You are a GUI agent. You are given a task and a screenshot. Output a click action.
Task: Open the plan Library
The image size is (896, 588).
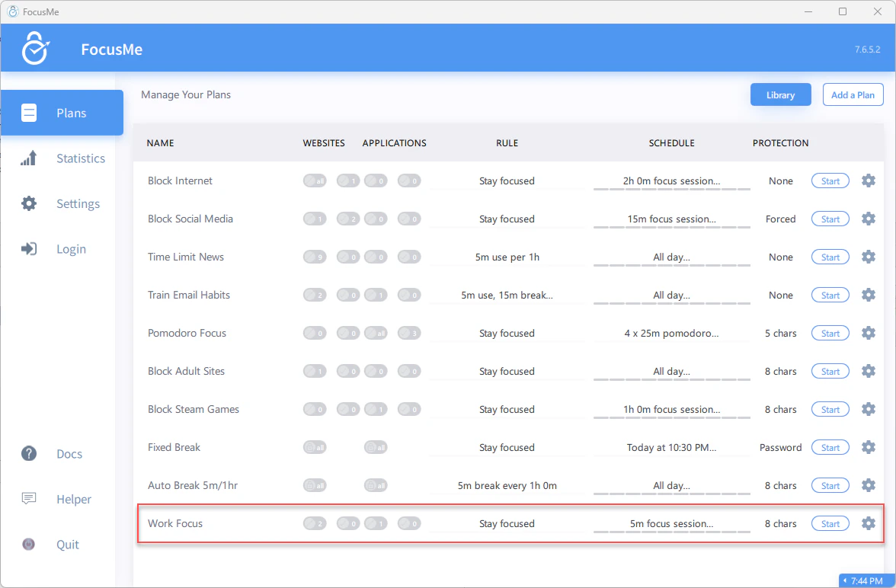[780, 95]
